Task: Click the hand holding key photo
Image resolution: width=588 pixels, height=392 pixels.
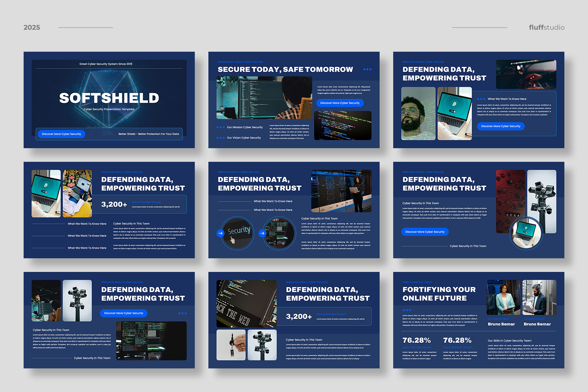Action: tap(231, 345)
